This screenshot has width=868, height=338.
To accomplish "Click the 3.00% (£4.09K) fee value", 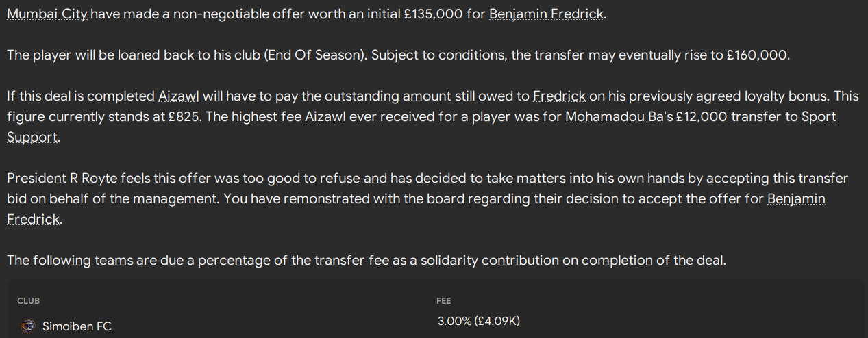I will (483, 321).
